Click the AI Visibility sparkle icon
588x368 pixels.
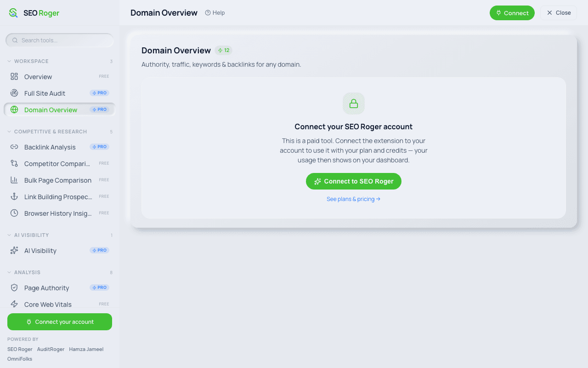click(x=14, y=250)
